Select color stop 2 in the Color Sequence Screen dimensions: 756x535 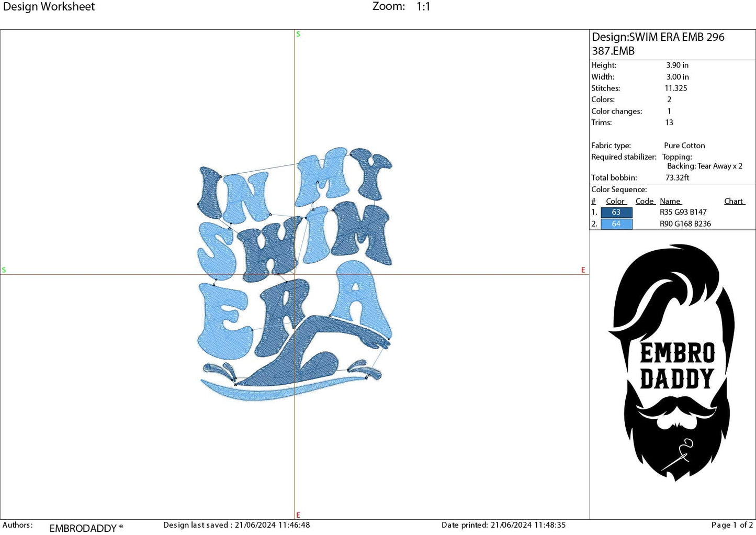click(x=616, y=224)
